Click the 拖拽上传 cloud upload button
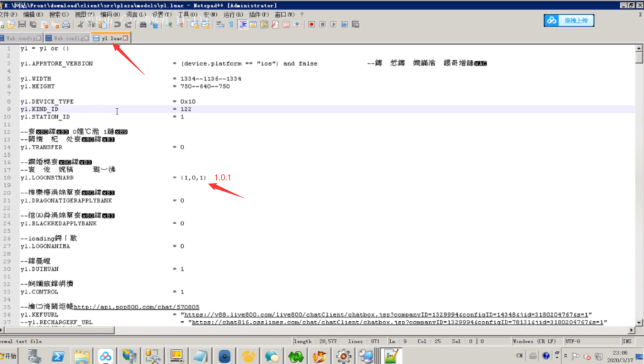 (569, 21)
